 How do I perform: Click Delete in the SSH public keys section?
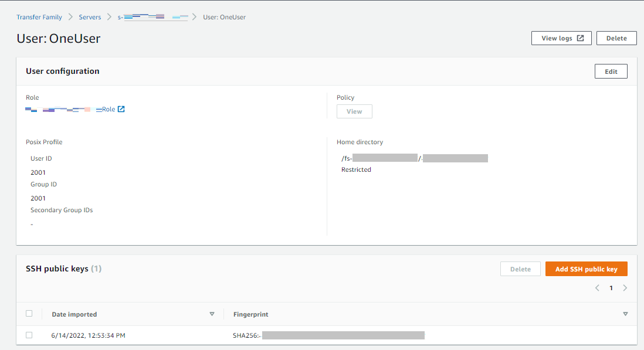(520, 269)
